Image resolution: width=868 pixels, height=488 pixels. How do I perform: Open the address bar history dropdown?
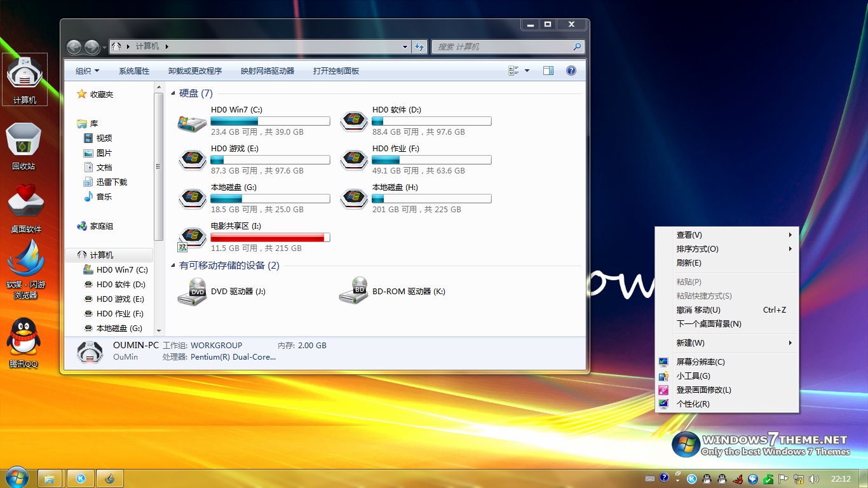(x=405, y=47)
